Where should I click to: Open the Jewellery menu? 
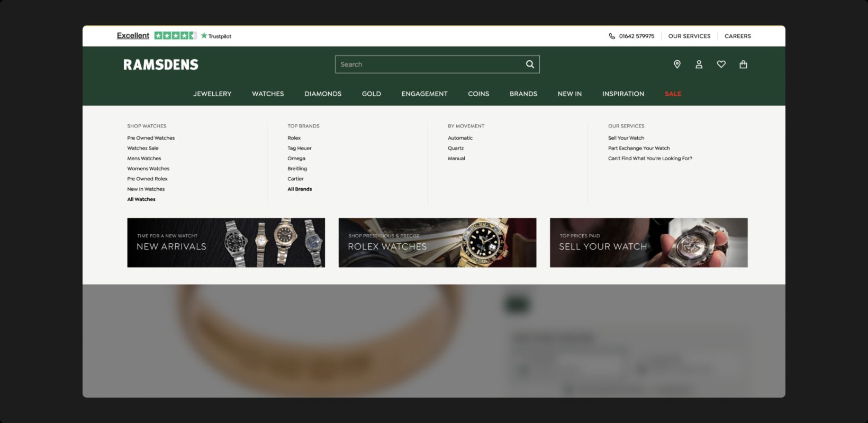pyautogui.click(x=212, y=94)
